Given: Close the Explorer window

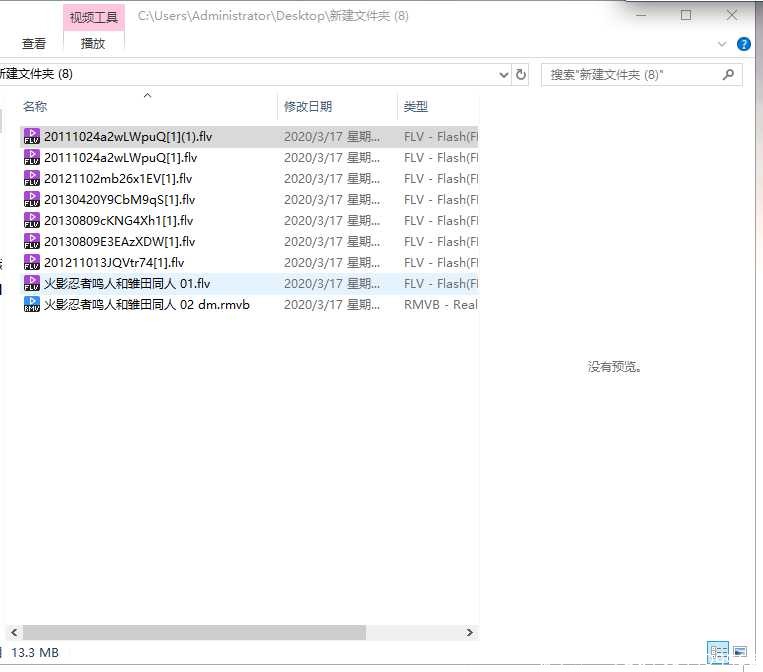Looking at the screenshot, I should click(x=732, y=16).
